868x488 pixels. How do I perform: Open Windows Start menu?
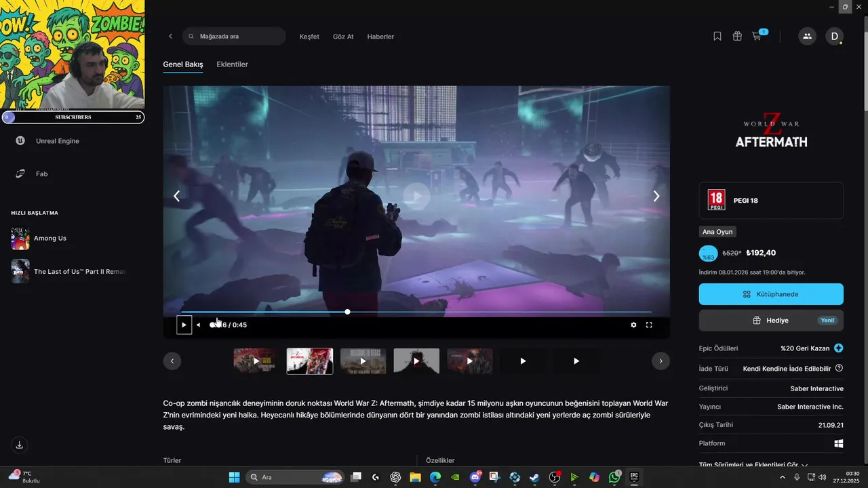(x=235, y=477)
